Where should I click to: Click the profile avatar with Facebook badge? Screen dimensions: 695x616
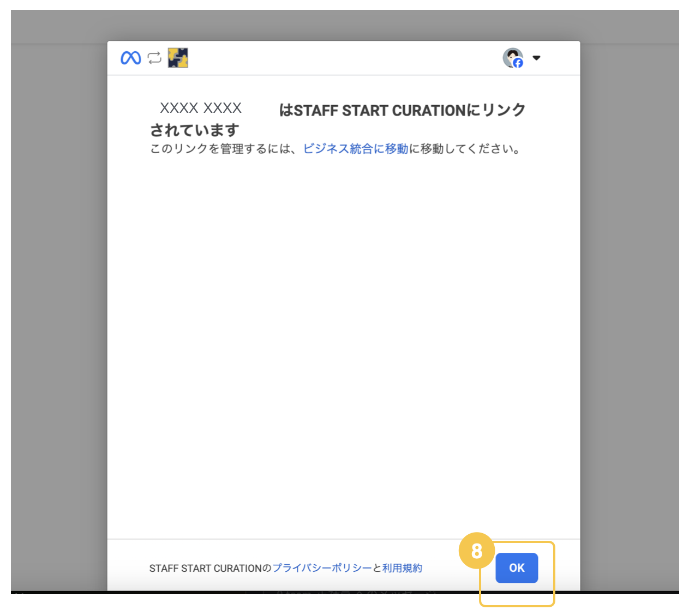(x=513, y=58)
